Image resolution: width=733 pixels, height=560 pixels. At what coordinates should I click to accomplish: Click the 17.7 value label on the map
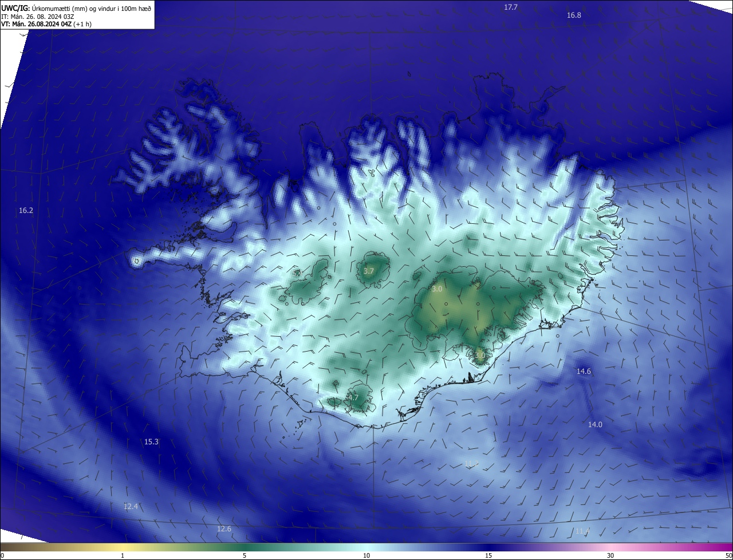pos(511,7)
